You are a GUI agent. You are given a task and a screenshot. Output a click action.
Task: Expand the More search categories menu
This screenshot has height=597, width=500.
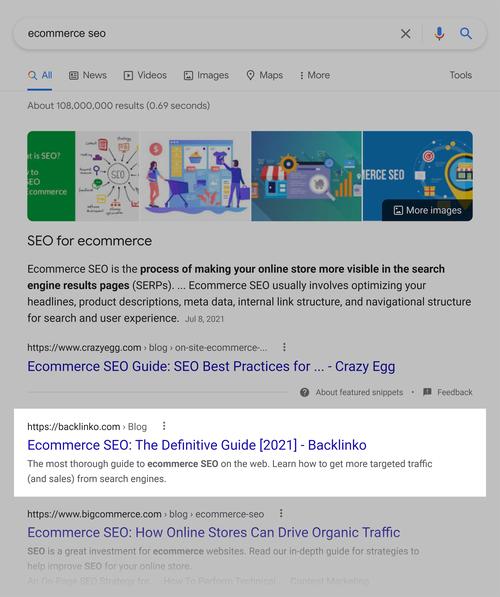coord(315,75)
